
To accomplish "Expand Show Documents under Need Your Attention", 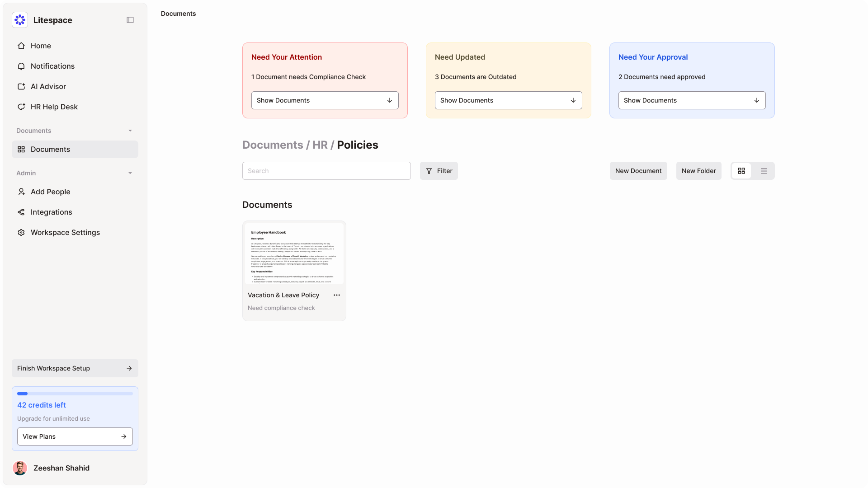I will [325, 100].
